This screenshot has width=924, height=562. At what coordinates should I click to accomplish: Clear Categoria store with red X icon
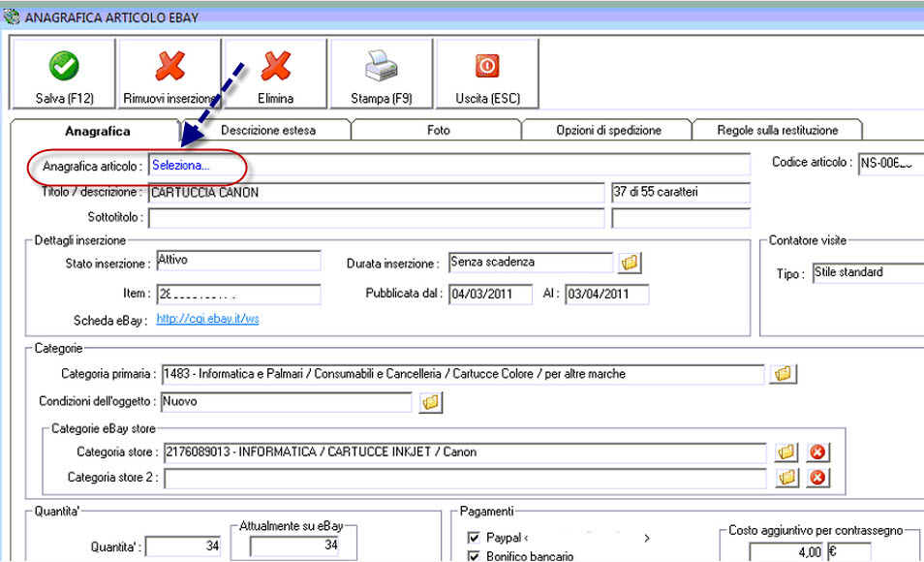(817, 453)
